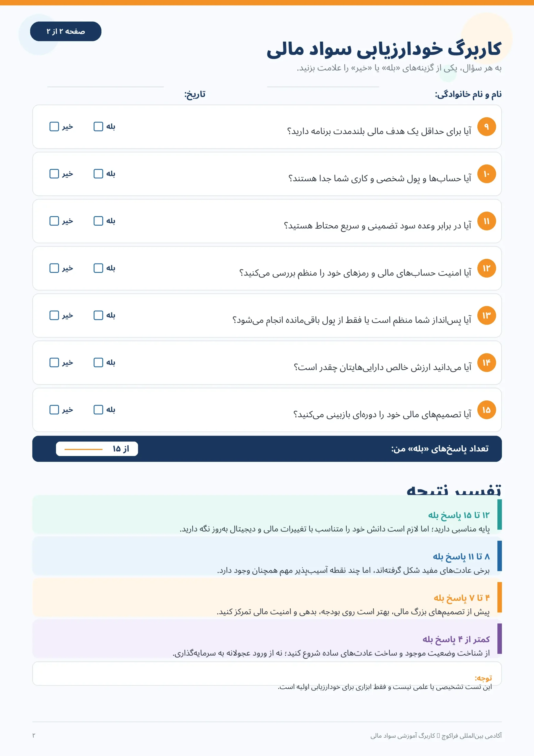The height and width of the screenshot is (756, 534).
Task: Tick «خیر» box for question 11
Action: tap(54, 221)
